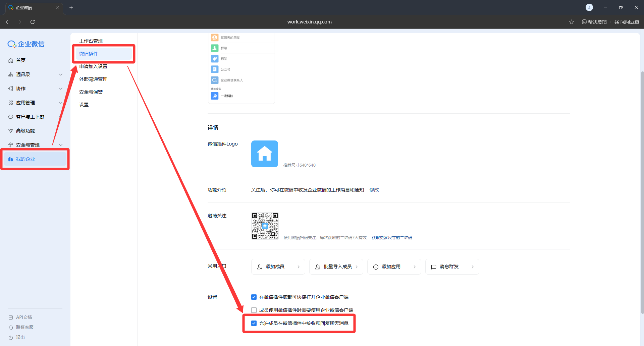The width and height of the screenshot is (644, 346).
Task: Close the 企业微信 browser tab
Action: click(57, 8)
